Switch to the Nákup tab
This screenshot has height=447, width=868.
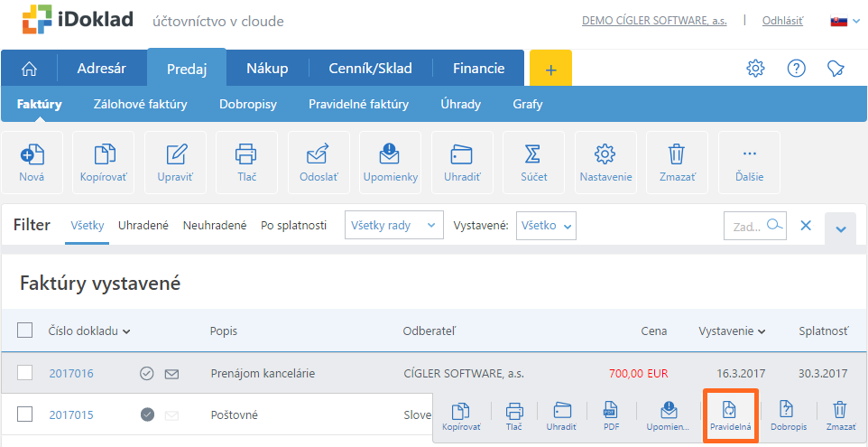click(x=267, y=69)
